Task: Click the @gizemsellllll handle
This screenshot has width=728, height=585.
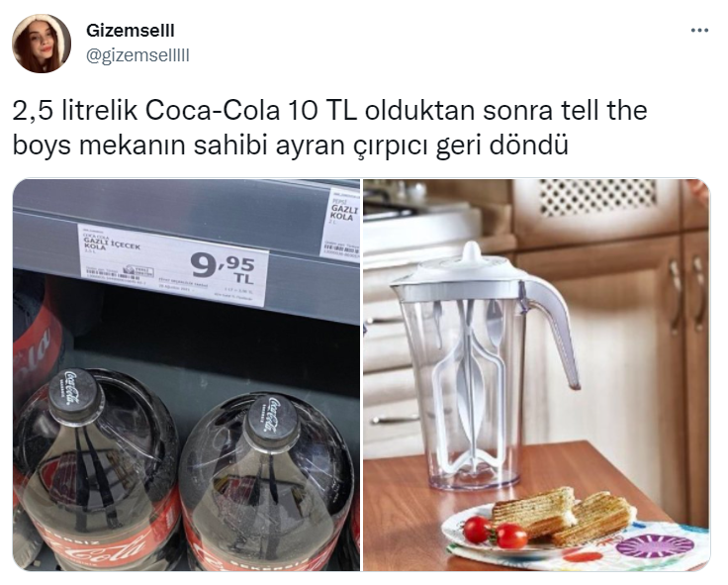Action: (137, 55)
